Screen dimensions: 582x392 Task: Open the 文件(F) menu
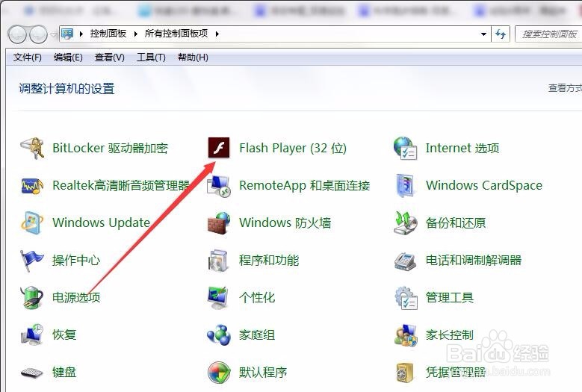tap(28, 57)
